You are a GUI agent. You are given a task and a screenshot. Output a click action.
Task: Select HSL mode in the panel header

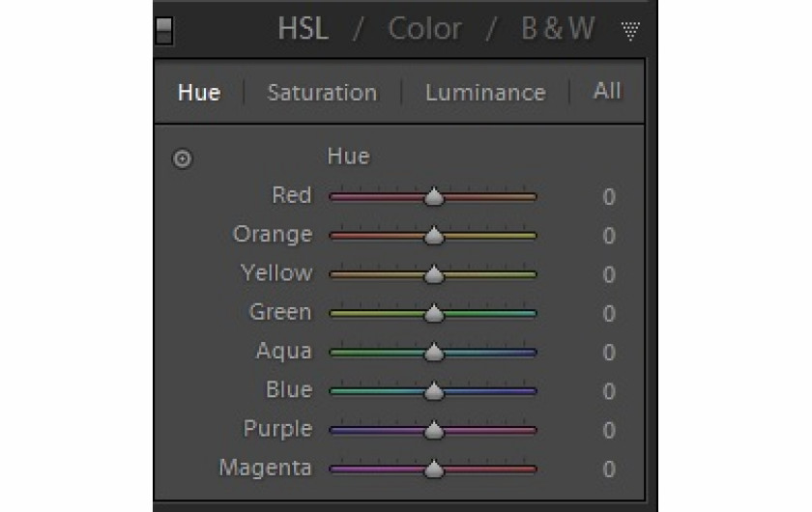[x=303, y=28]
